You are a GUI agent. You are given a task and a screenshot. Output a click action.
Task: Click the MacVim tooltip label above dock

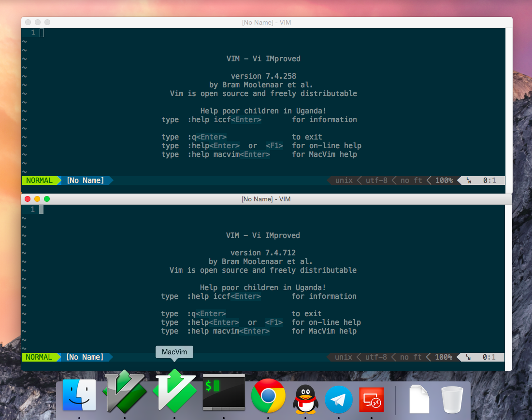[174, 352]
